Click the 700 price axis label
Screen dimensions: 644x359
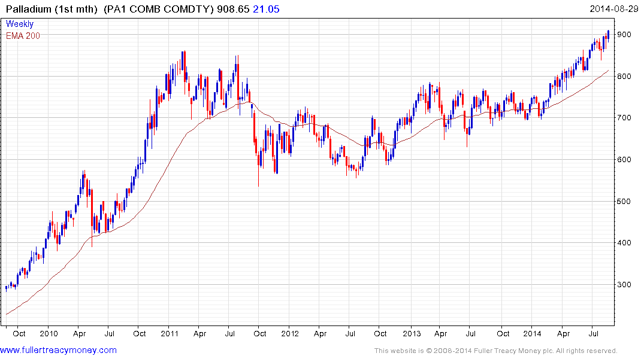coord(624,118)
